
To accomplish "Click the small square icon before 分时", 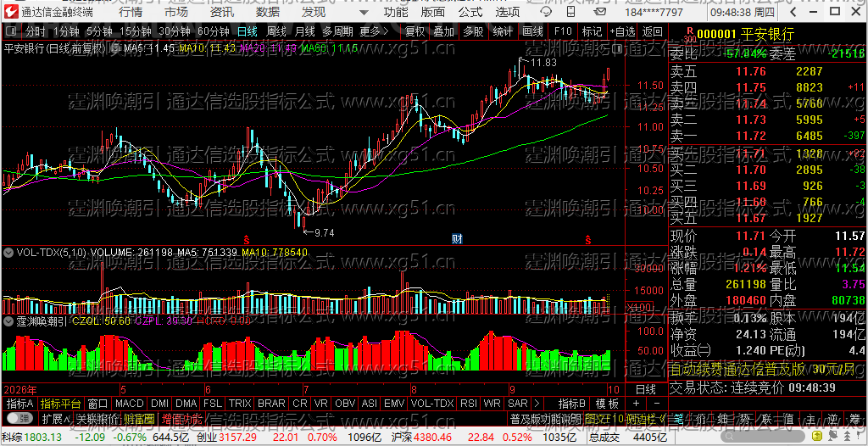I will pos(12,31).
